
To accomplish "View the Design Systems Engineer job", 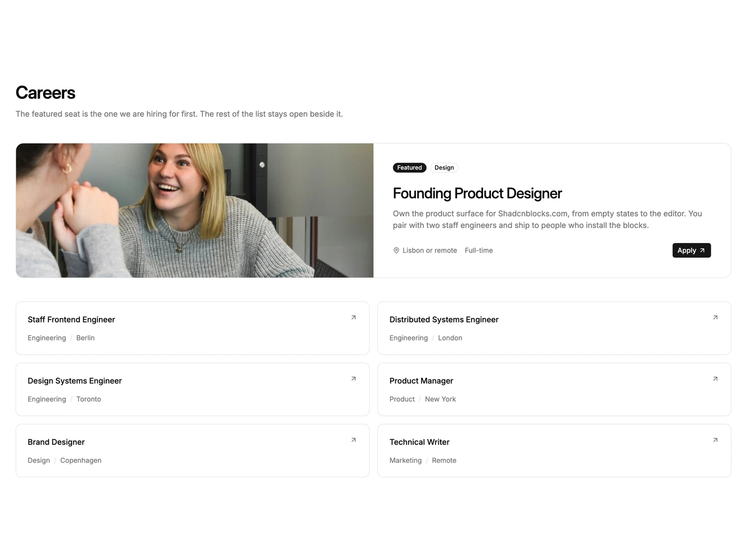I will [192, 390].
